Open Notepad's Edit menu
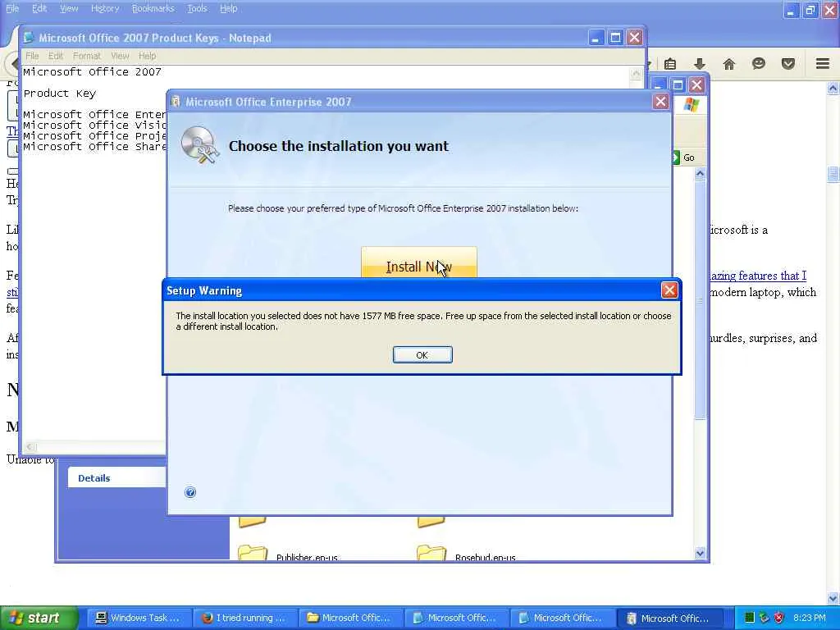The image size is (840, 630). point(56,56)
